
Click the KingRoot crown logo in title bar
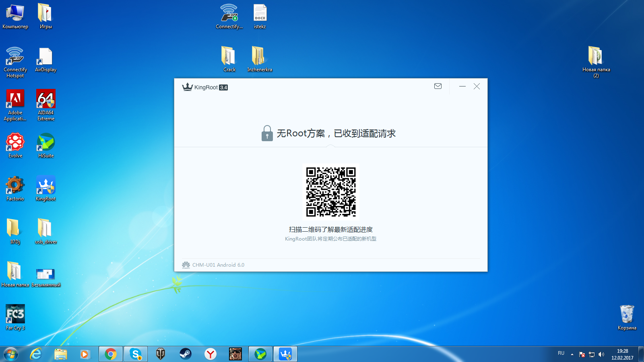[x=187, y=87]
